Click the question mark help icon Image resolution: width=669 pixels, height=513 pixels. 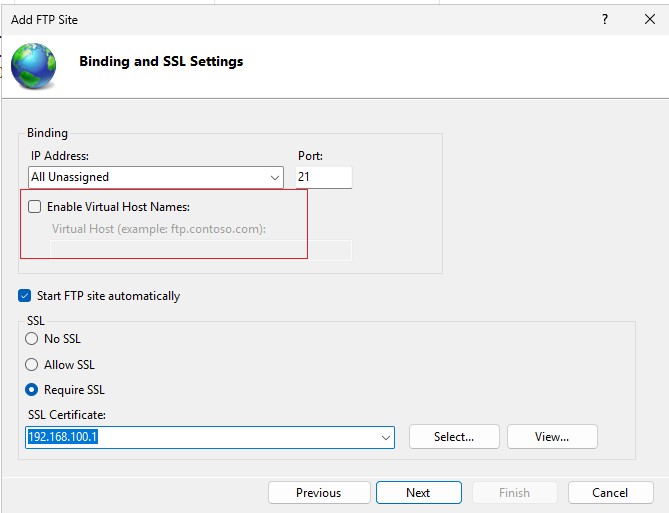tap(605, 19)
